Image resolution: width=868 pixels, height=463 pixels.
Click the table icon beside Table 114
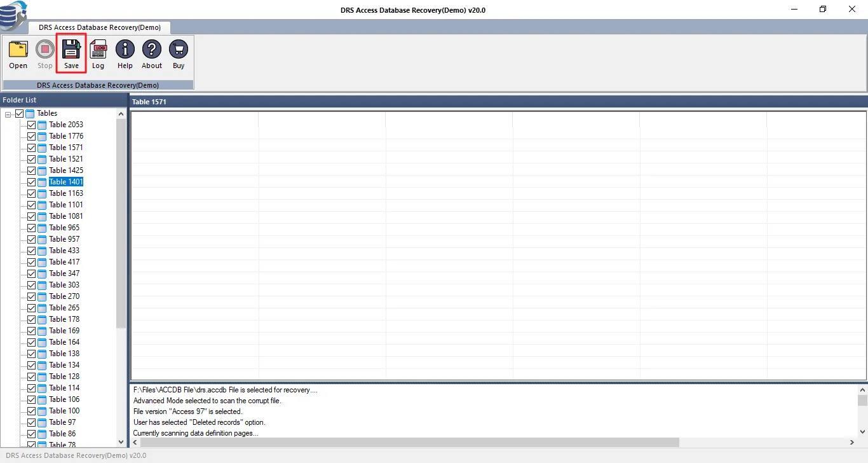click(42, 388)
